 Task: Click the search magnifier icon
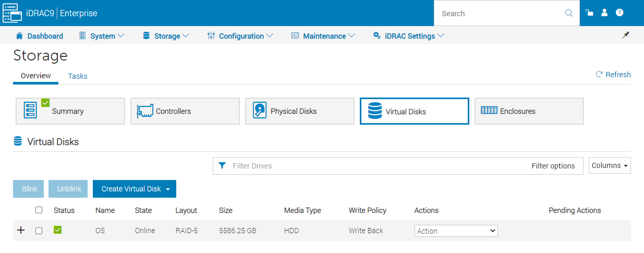[x=569, y=14]
